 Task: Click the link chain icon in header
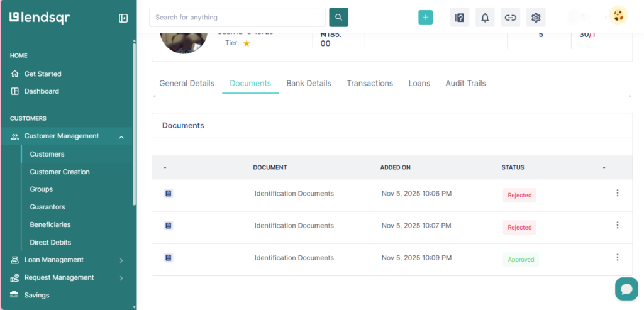[511, 18]
